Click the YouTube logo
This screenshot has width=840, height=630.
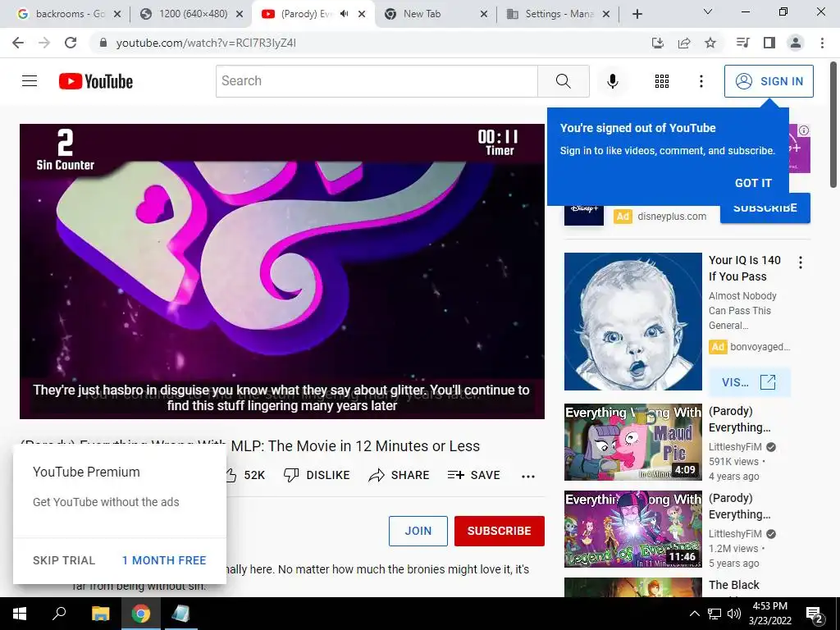(x=96, y=81)
